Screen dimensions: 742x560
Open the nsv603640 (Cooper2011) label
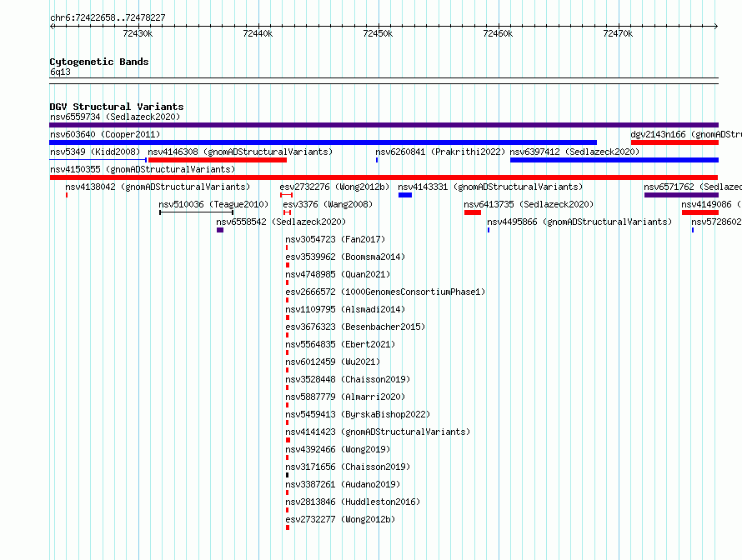pos(105,134)
